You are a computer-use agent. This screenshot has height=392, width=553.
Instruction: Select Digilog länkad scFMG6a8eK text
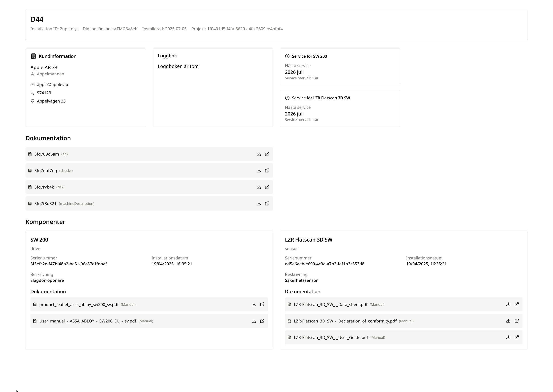[110, 29]
